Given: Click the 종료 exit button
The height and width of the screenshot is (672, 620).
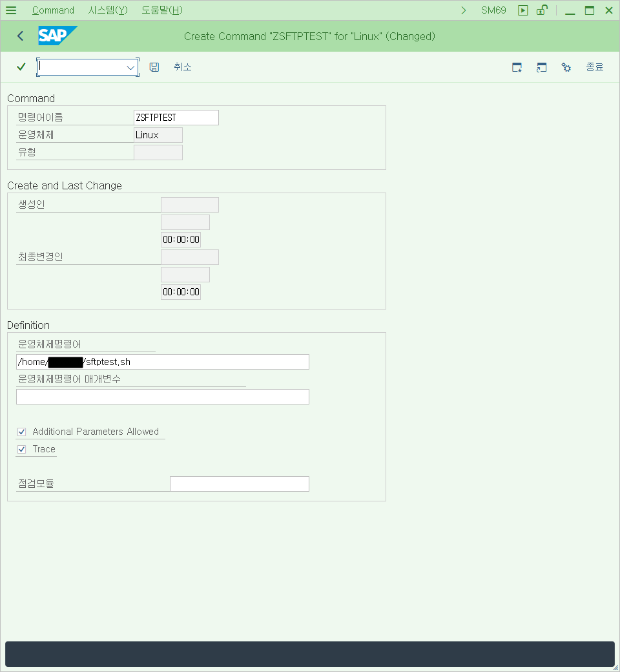Looking at the screenshot, I should click(x=595, y=67).
